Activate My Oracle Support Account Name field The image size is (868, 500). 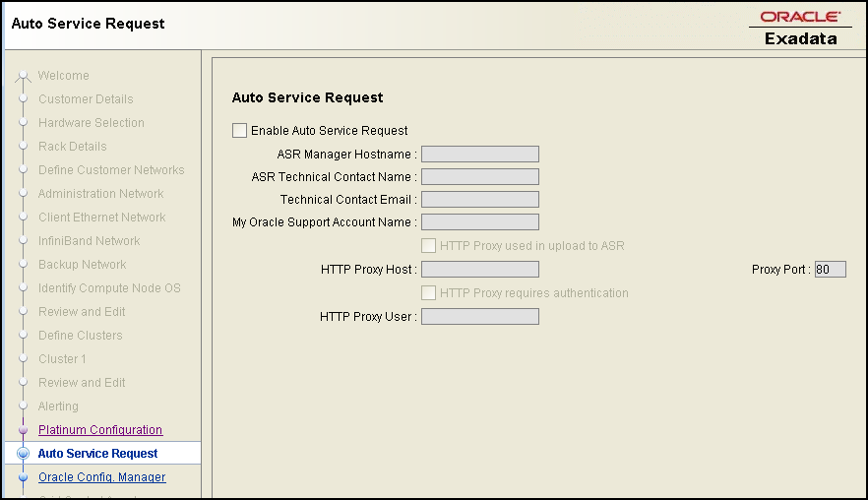click(480, 222)
